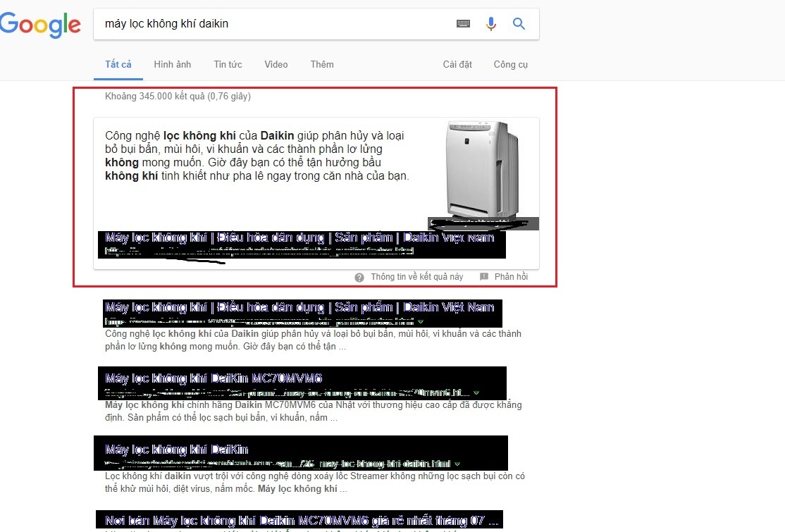Click 'Công cụ' search tools

click(511, 65)
